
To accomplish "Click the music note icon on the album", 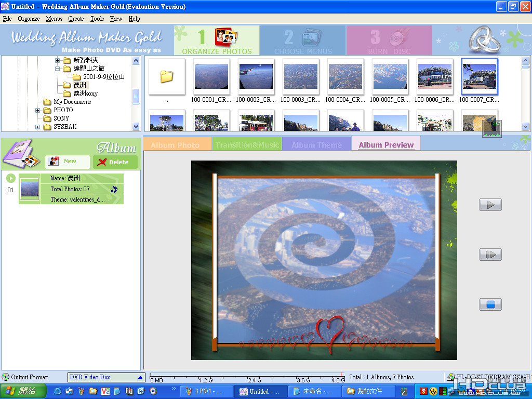I will [114, 189].
